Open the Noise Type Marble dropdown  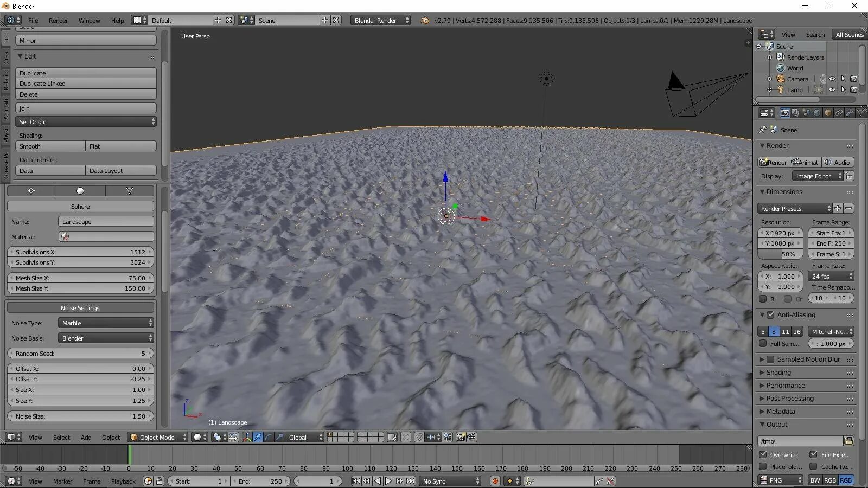tap(106, 323)
